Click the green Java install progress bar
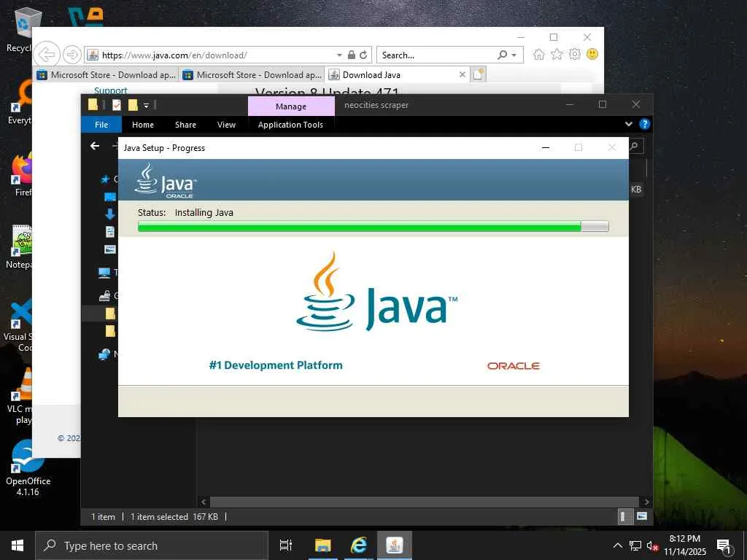 [x=373, y=227]
